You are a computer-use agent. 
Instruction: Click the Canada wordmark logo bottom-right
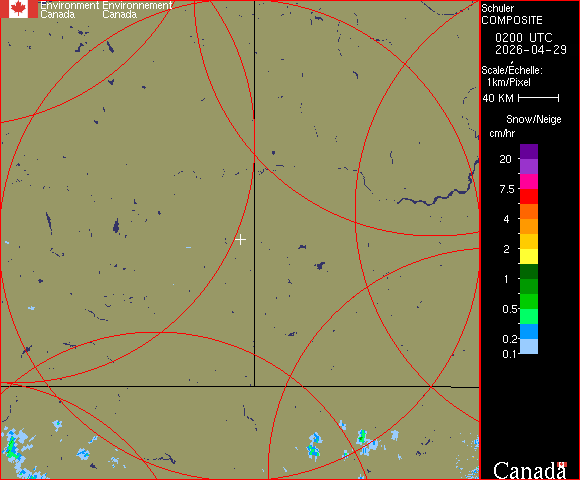tap(530, 470)
